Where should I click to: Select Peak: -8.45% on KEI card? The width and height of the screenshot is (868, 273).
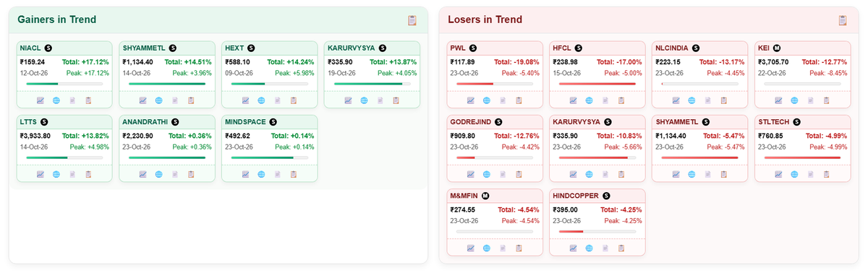[828, 73]
